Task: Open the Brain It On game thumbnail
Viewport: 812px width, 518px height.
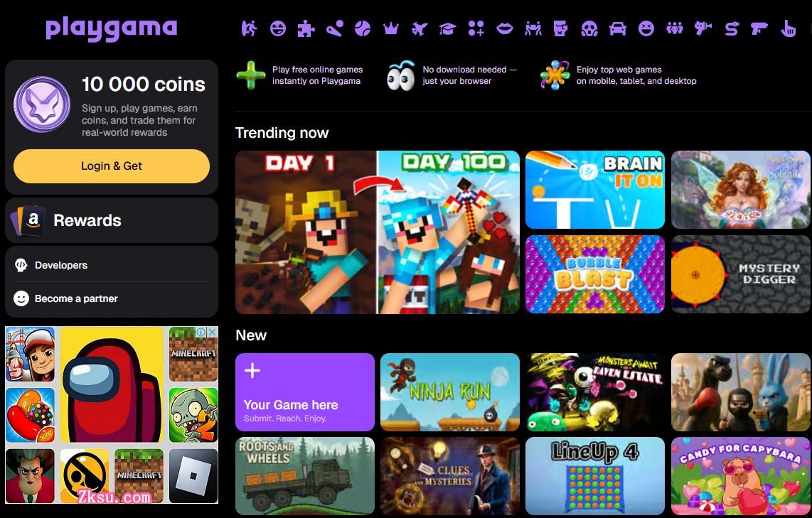Action: pyautogui.click(x=594, y=190)
